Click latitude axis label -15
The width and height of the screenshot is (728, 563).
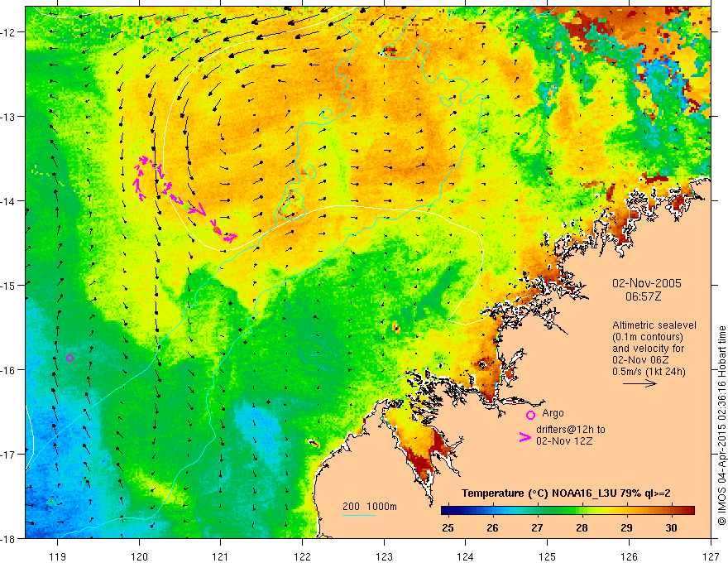9,285
